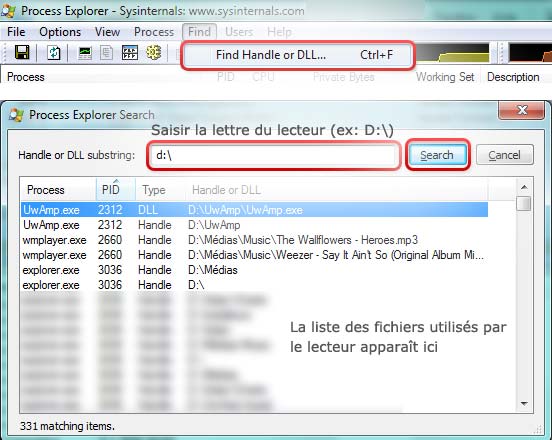
Task: Open the Help menu
Action: (279, 32)
